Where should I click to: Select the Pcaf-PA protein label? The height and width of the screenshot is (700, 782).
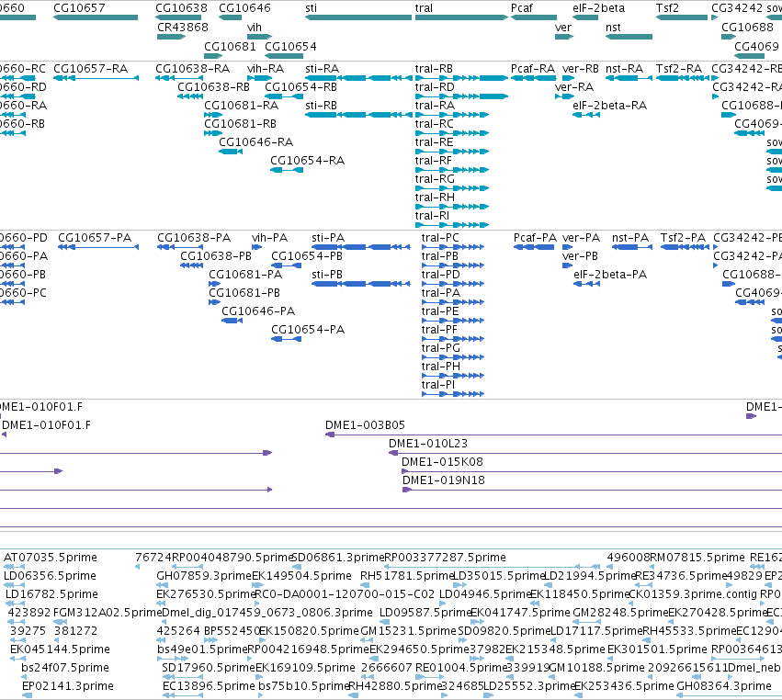[x=535, y=237]
